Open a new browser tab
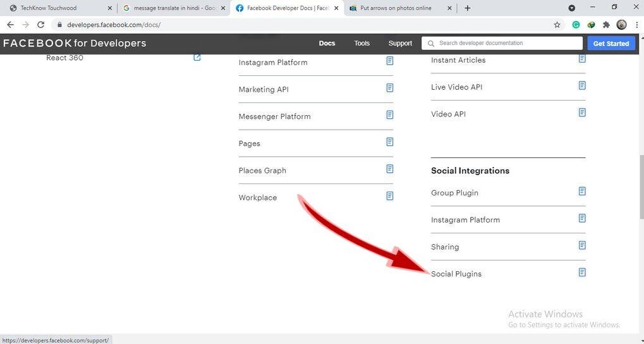 pyautogui.click(x=468, y=8)
